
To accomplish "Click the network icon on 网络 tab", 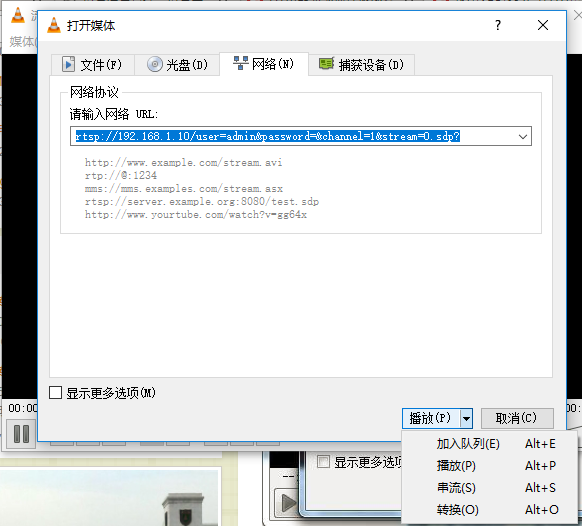I will [x=241, y=63].
